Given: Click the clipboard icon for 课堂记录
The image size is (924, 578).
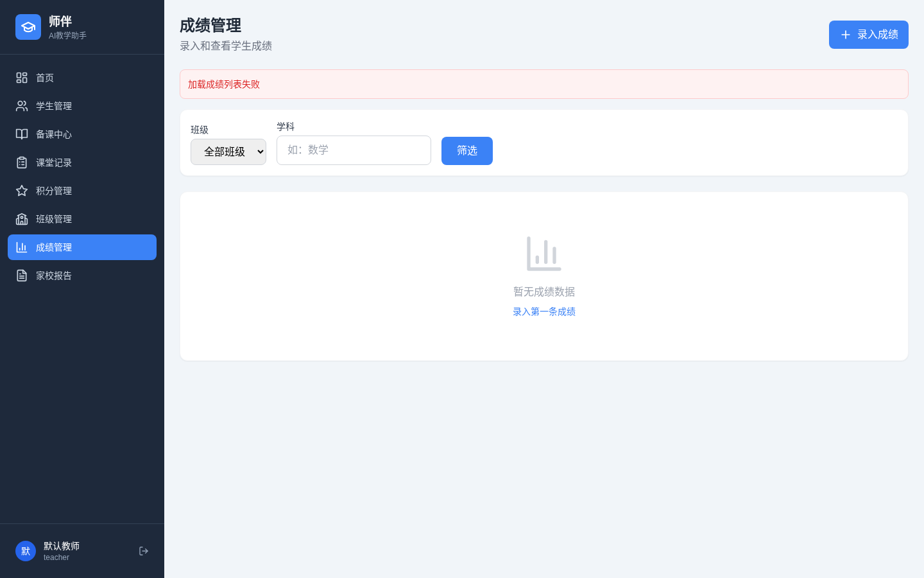Looking at the screenshot, I should click(x=22, y=162).
